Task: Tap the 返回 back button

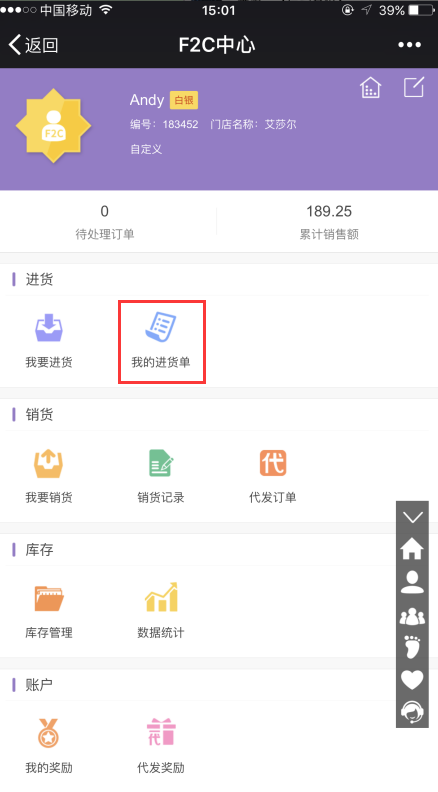Action: click(x=33, y=45)
